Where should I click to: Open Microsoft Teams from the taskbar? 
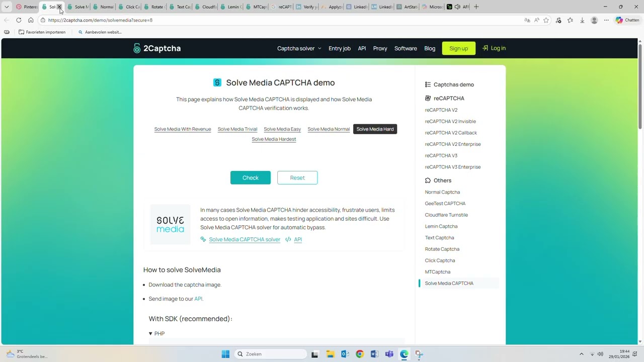(389, 354)
